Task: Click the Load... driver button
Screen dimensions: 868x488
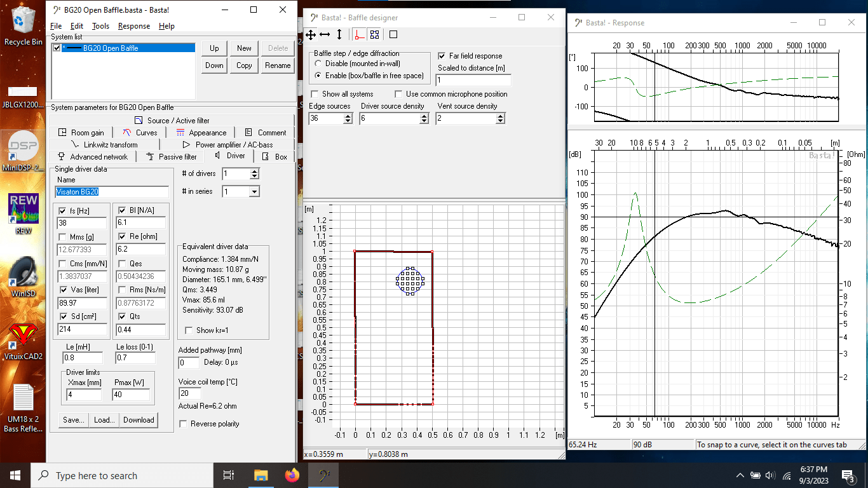Action: (104, 419)
